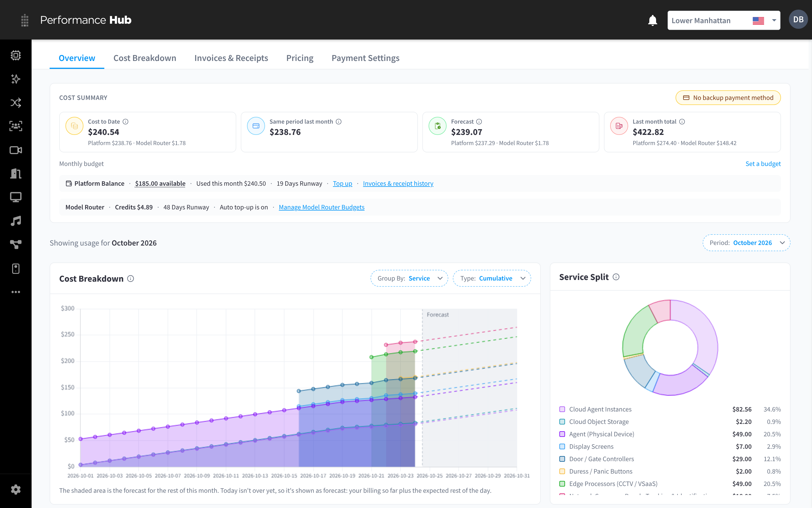Click the Credits $4.89 text
Viewport: 812px width, 508px height.
[x=134, y=207]
